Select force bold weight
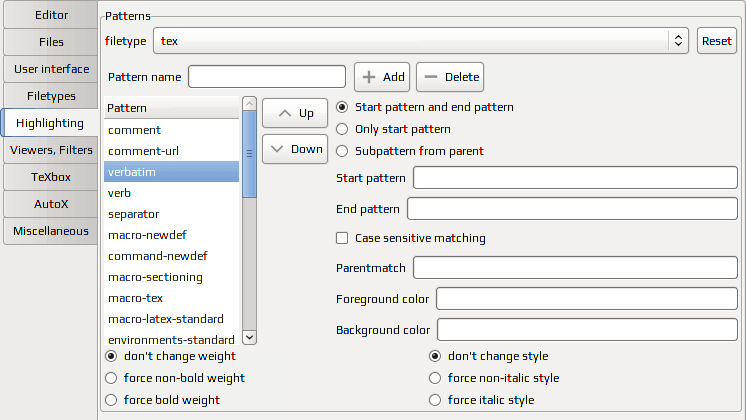Screen dimensions: 746x420 [162, 400]
